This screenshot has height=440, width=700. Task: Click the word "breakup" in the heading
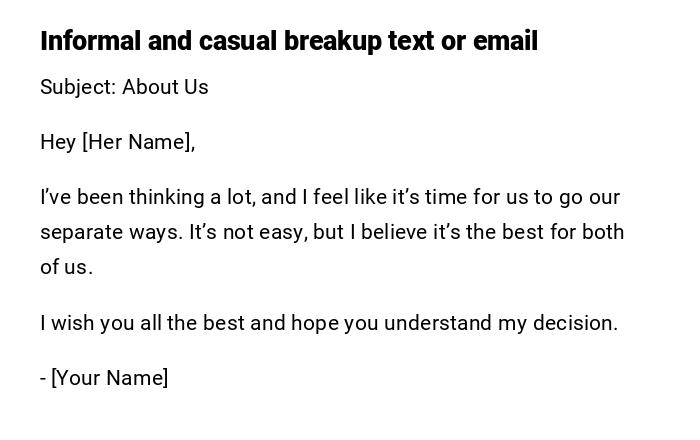click(x=333, y=41)
